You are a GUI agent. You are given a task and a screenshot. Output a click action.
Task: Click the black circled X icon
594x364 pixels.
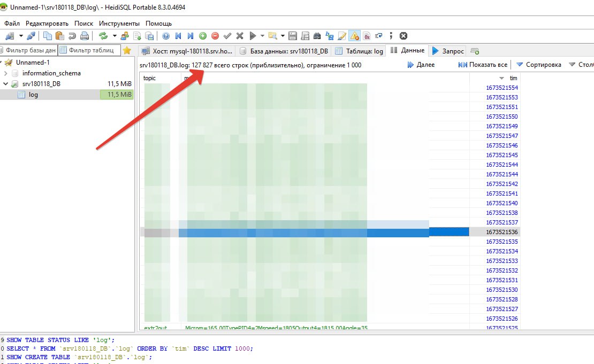coord(403,36)
